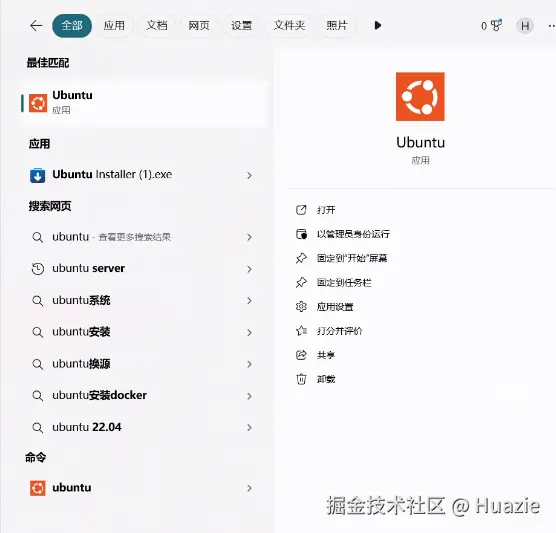Choose 共享 for Ubuntu
This screenshot has height=533, width=556.
[x=326, y=355]
